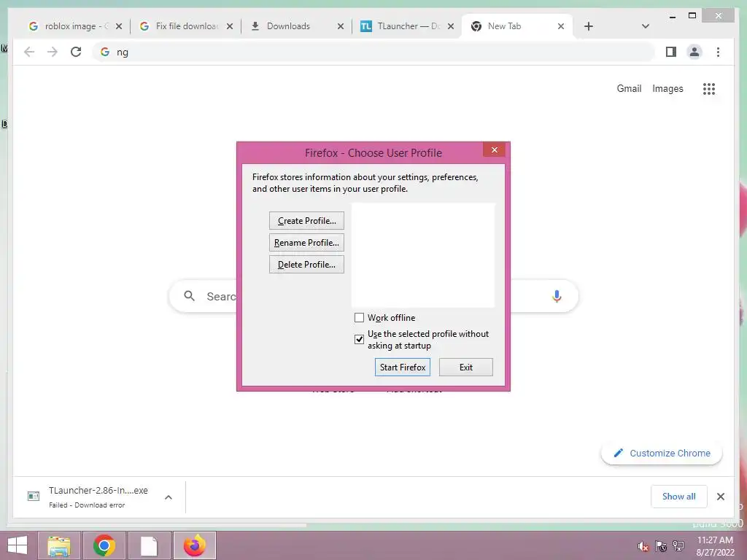Click the Rename Profile button
Image resolution: width=747 pixels, height=560 pixels.
point(306,243)
